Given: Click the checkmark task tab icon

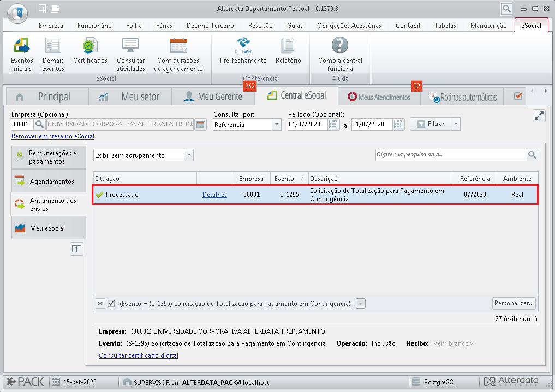Looking at the screenshot, I should tap(518, 96).
